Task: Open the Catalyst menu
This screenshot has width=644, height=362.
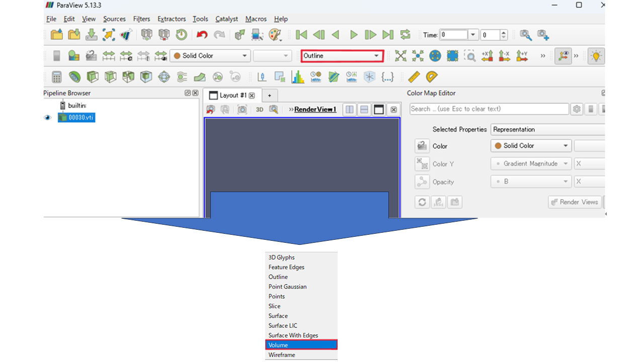Action: (x=226, y=19)
